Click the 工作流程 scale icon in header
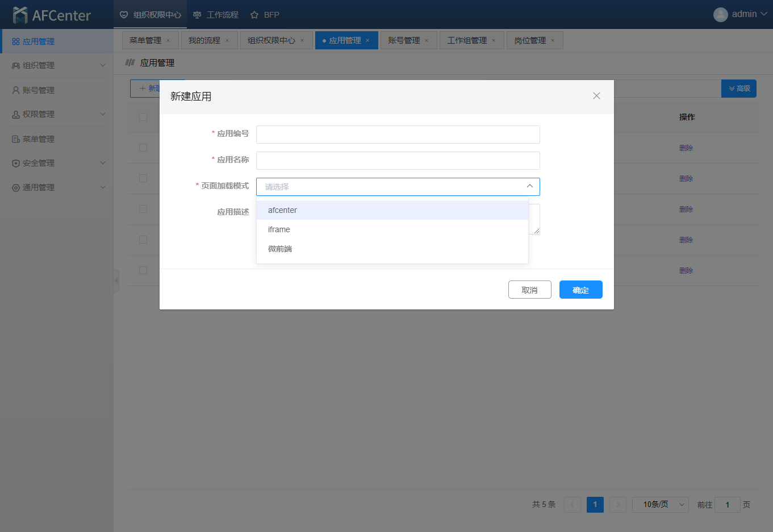 [x=197, y=15]
